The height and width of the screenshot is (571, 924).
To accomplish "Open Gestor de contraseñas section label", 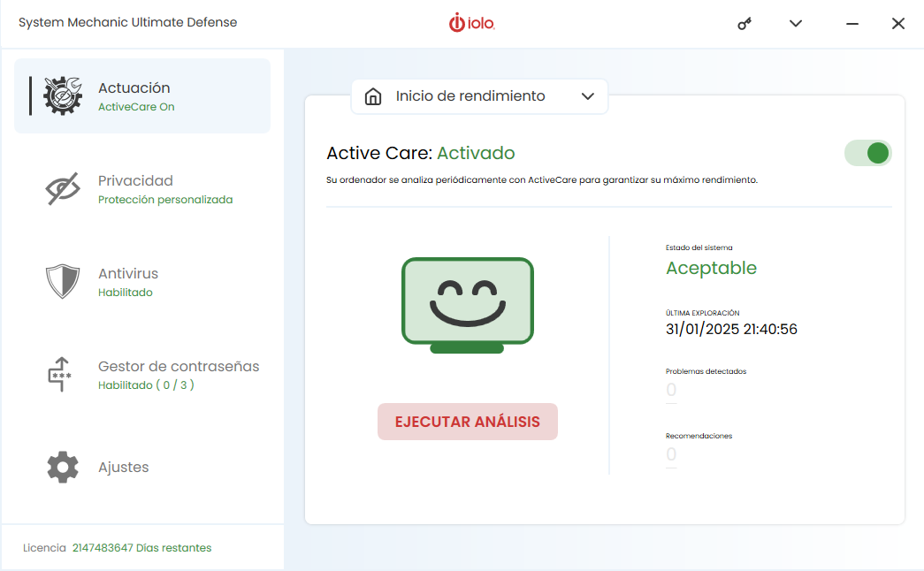I will point(179,366).
